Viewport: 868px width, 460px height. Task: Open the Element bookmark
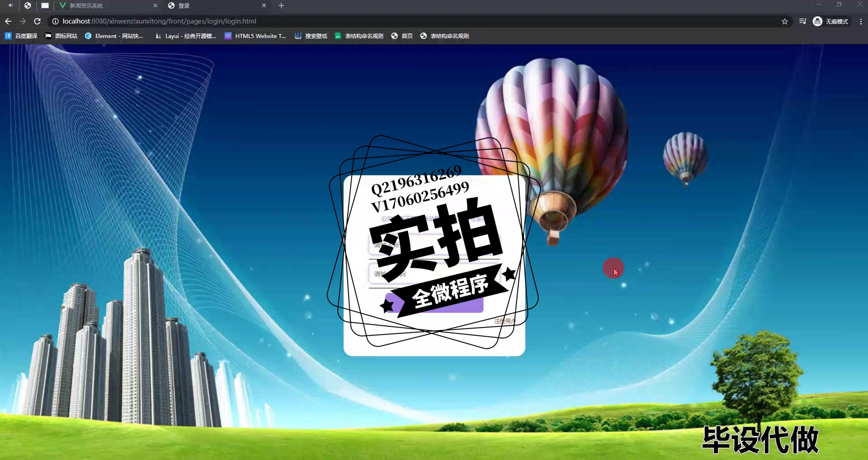(114, 36)
